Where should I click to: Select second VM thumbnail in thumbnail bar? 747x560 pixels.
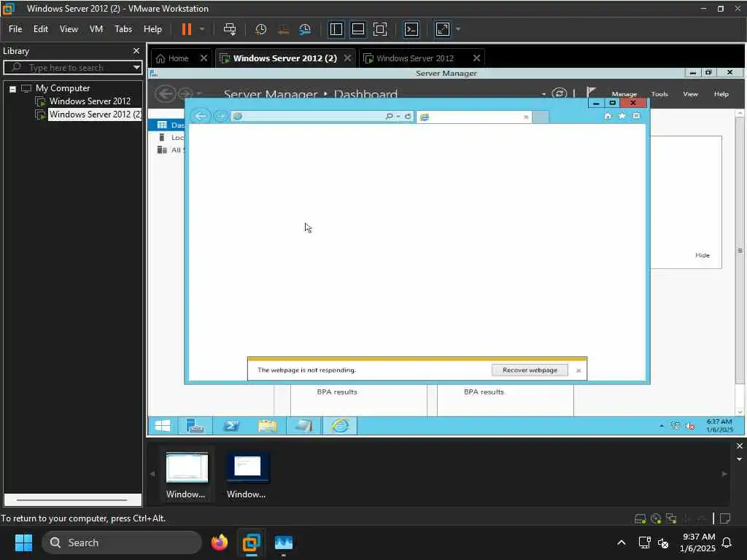point(247,474)
